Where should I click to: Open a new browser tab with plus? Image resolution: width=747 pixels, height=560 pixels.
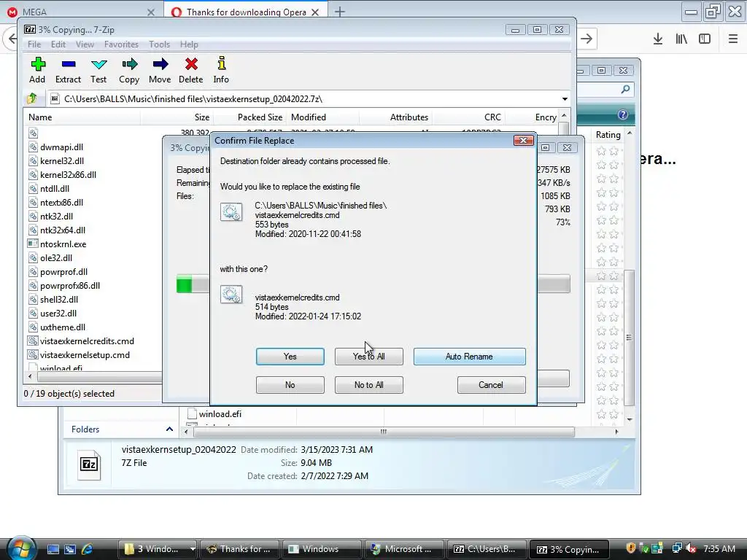[x=340, y=12]
